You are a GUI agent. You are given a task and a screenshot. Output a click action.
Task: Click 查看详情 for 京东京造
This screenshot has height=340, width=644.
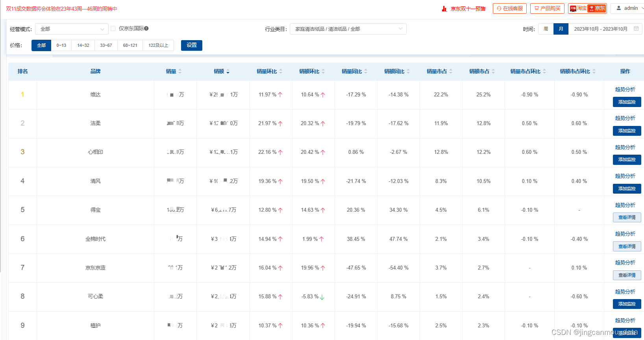click(x=627, y=275)
